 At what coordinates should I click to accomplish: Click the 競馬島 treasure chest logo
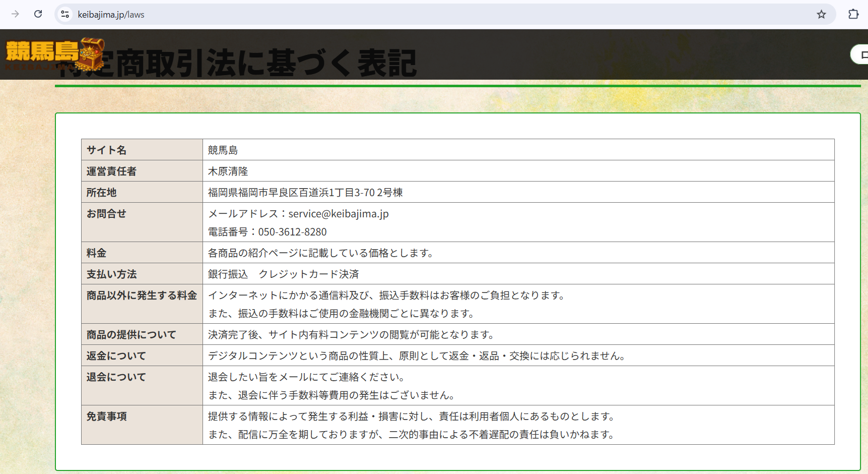54,54
